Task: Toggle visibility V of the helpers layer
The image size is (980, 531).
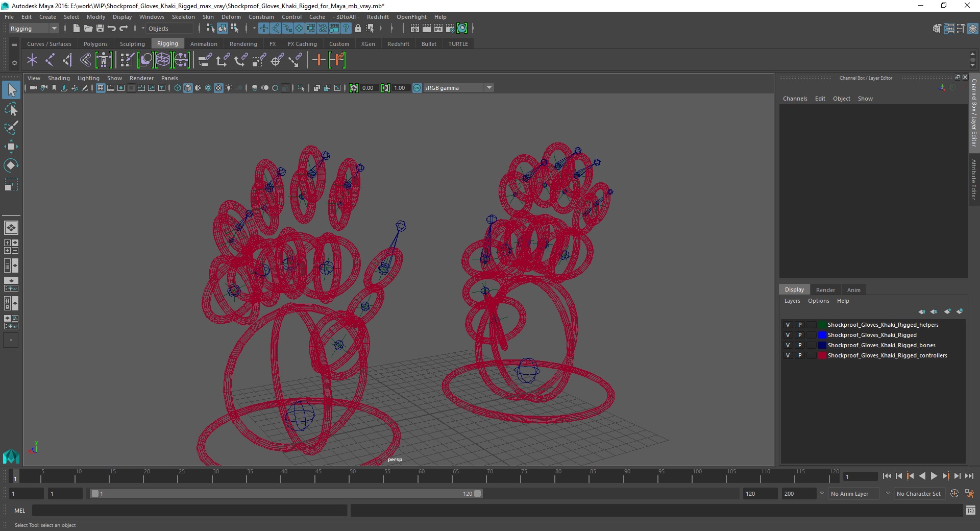Action: [x=788, y=325]
